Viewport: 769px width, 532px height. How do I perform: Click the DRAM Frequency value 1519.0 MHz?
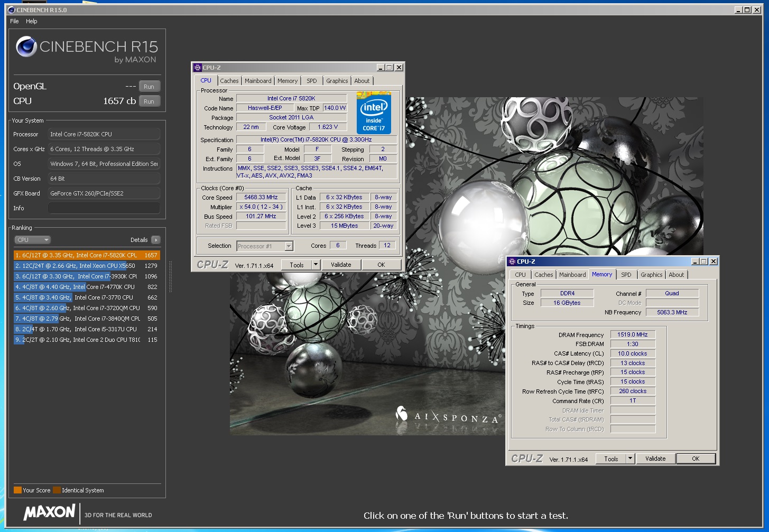[633, 335]
